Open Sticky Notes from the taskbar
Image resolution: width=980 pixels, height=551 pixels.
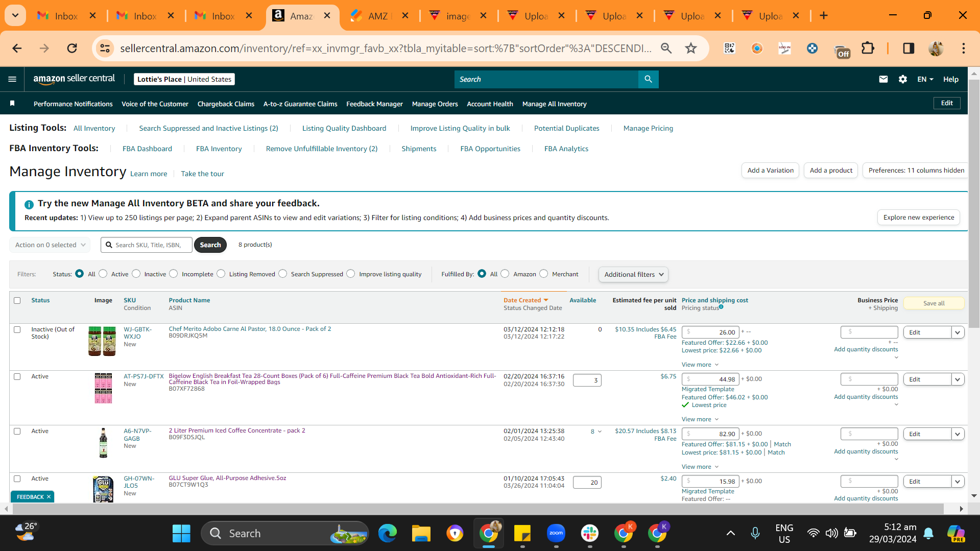tap(522, 534)
